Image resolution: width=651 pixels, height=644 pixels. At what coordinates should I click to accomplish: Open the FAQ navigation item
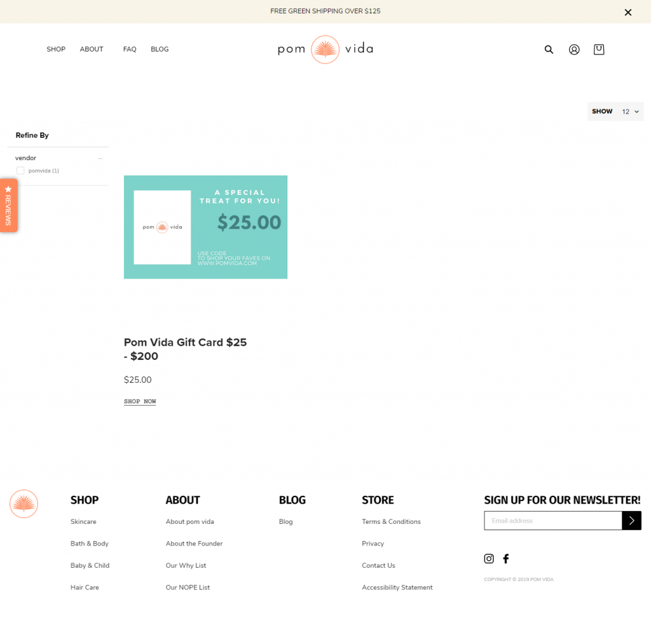pos(130,49)
